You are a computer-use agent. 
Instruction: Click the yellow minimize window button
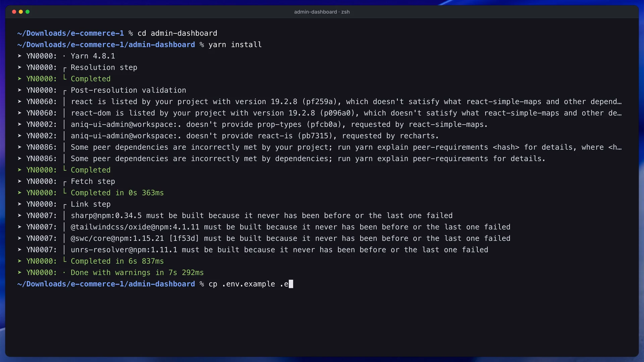click(21, 12)
